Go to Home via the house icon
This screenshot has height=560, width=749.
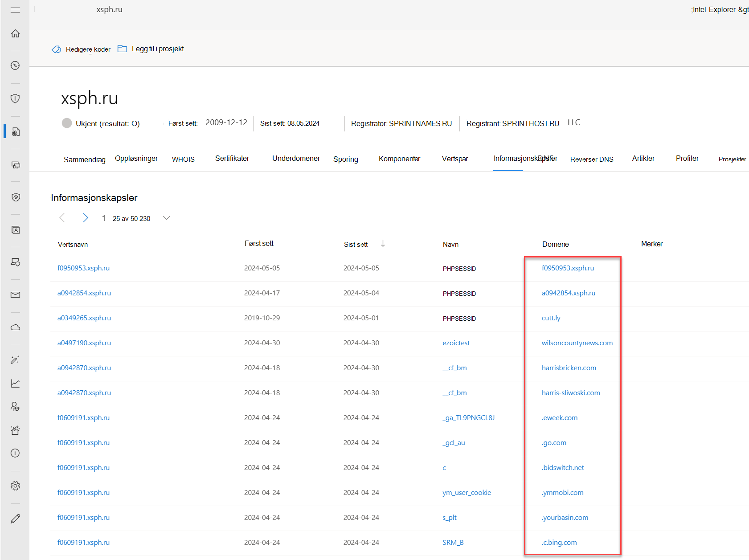15,33
